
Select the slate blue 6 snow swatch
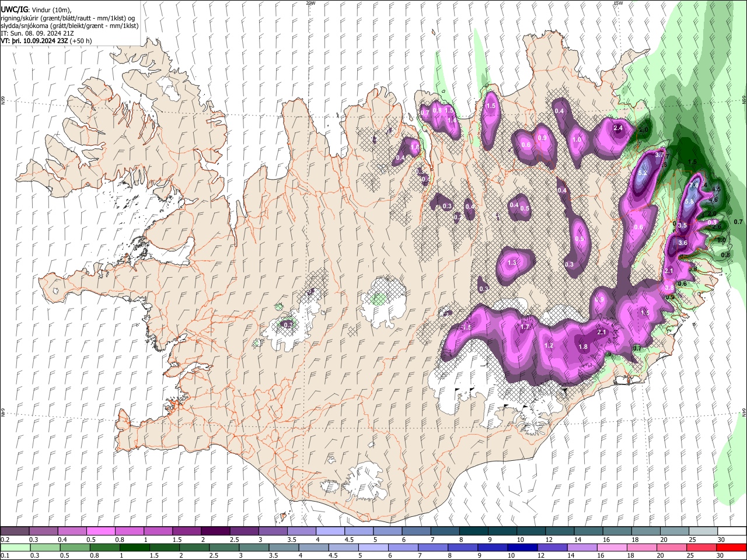(416, 531)
